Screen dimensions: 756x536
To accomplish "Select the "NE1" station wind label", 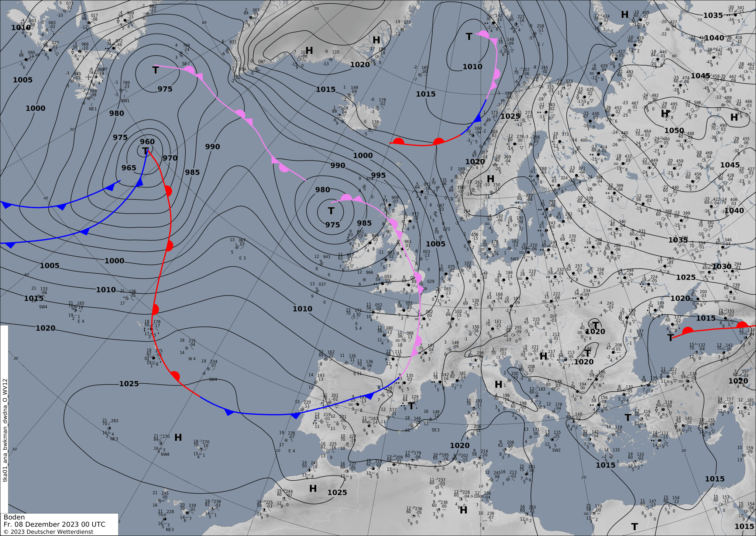I will click(x=93, y=109).
